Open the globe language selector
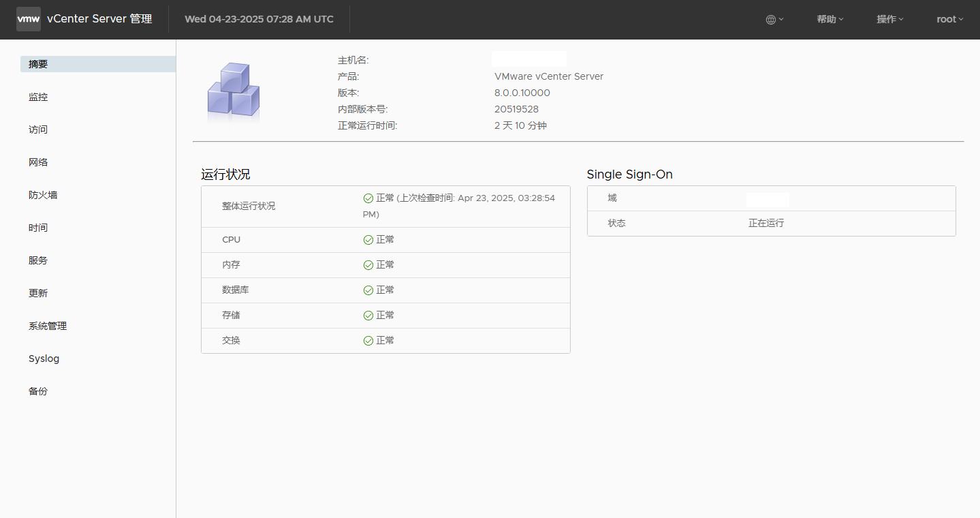This screenshot has width=980, height=518. coord(774,19)
